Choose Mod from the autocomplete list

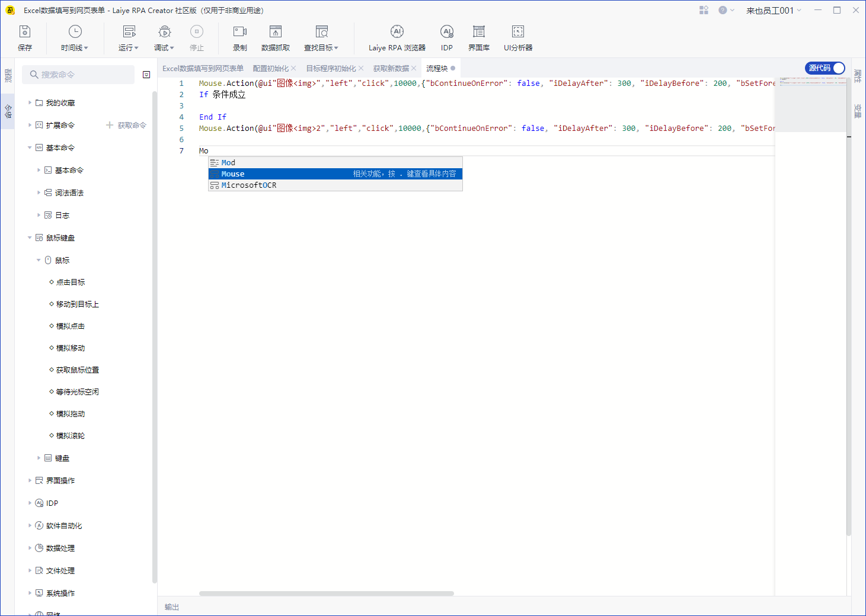point(335,162)
